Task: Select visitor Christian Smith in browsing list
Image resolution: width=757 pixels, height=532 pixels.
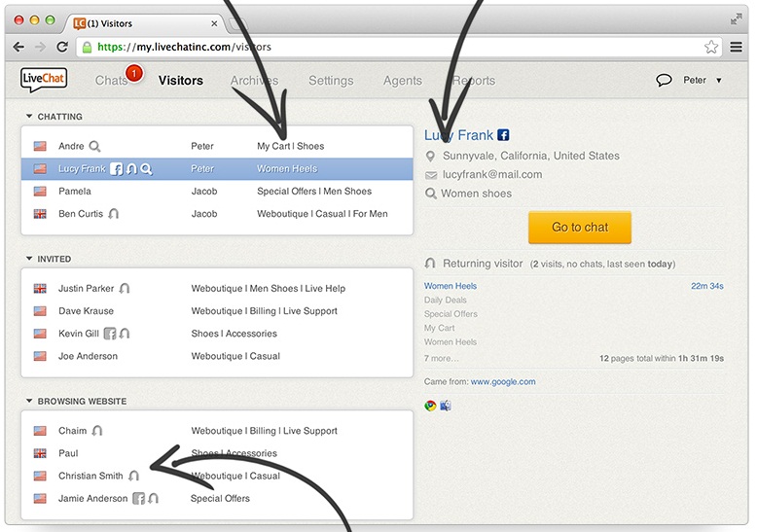Action: (x=90, y=477)
